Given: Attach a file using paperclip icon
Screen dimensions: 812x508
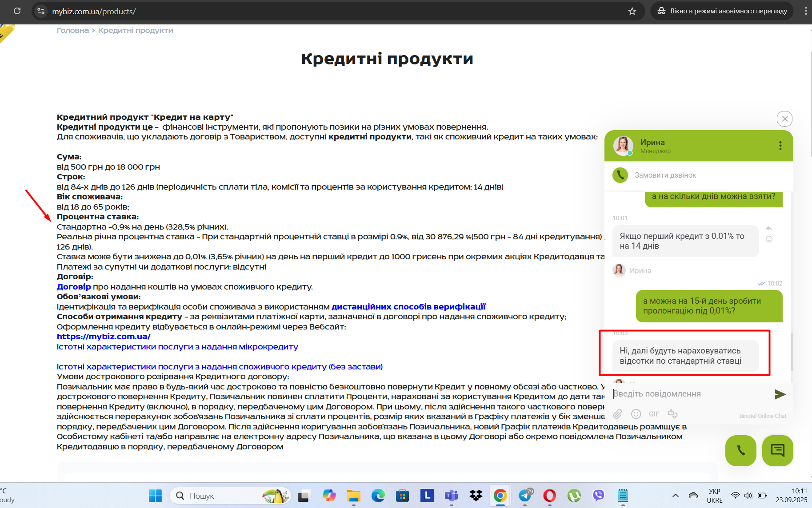Looking at the screenshot, I should pos(617,414).
